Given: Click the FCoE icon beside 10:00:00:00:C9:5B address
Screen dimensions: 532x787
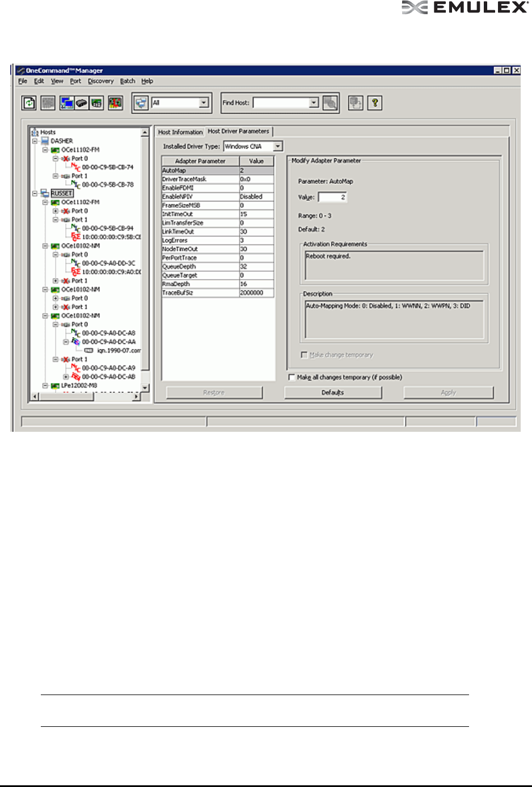Looking at the screenshot, I should [76, 237].
